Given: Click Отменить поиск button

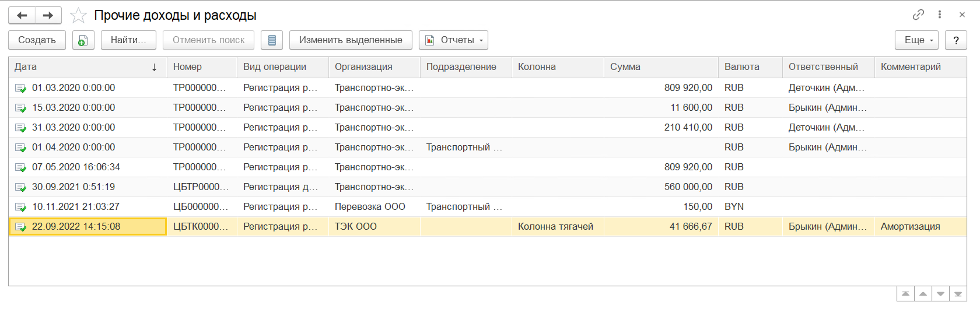Looking at the screenshot, I should click(x=208, y=40).
